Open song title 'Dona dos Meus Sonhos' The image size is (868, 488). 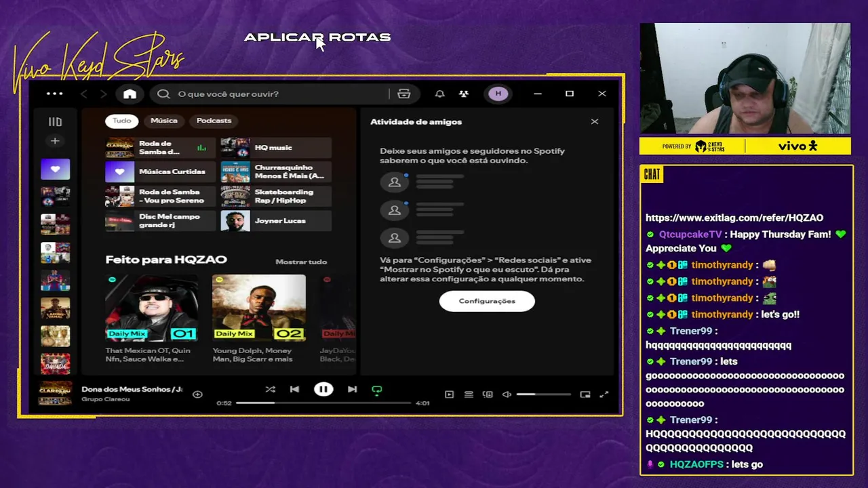coord(132,389)
